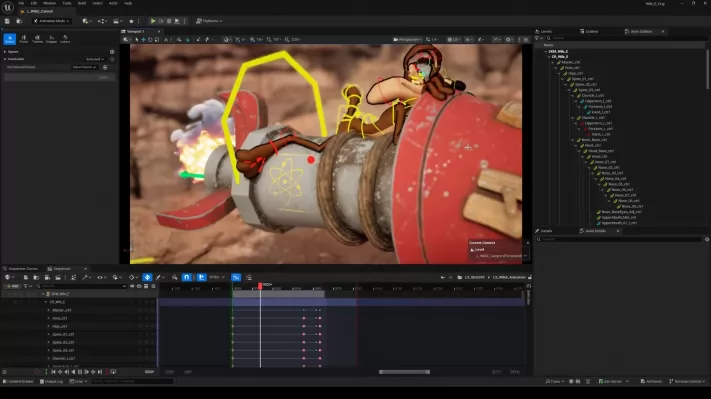
Task: Toggle the translate gizmo in viewport toolbar
Action: 143,39
